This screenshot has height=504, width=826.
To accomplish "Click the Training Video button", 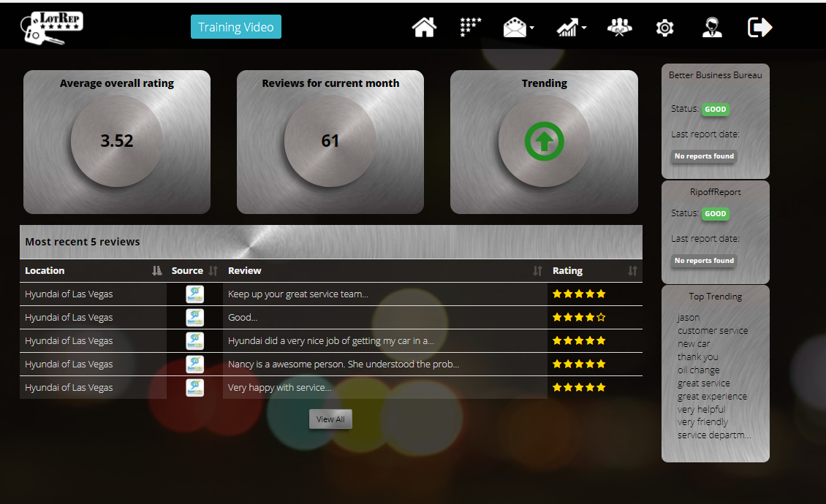I will pos(235,27).
